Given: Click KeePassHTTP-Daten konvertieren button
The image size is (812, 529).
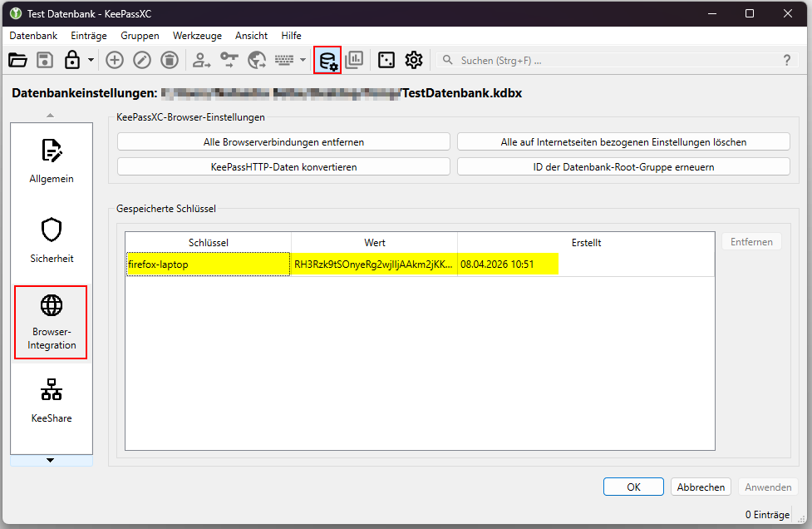Looking at the screenshot, I should coord(283,167).
